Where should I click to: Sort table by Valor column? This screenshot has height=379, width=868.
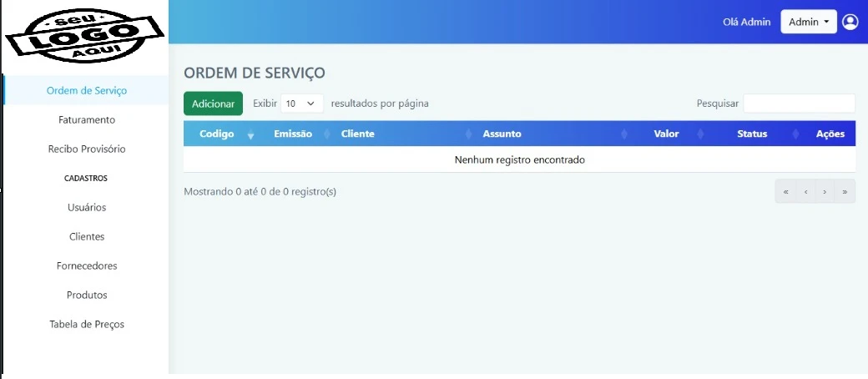[666, 134]
